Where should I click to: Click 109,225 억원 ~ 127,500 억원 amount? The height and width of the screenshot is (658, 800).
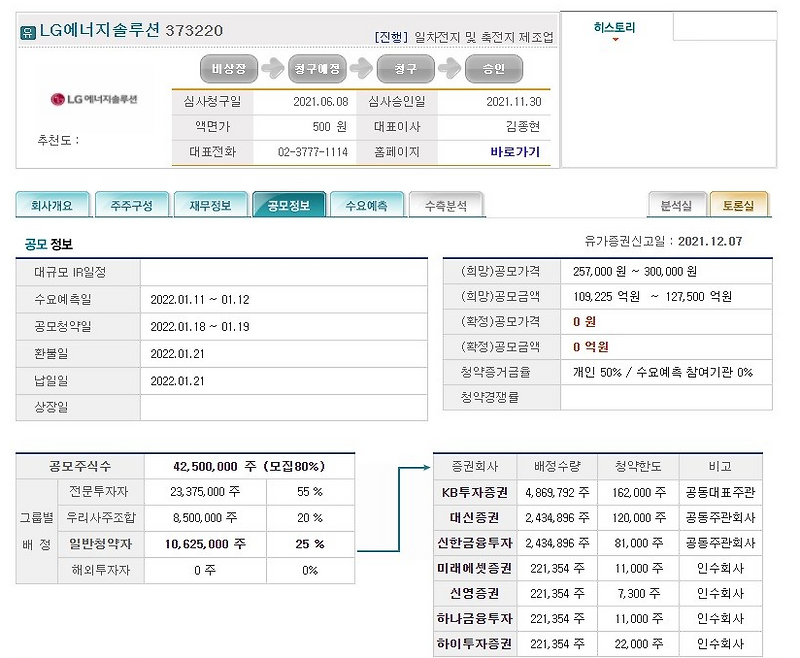[653, 296]
